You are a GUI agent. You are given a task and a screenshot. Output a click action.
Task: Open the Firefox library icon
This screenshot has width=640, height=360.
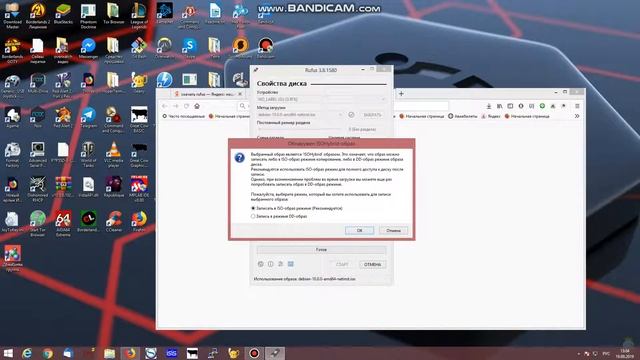[499, 106]
